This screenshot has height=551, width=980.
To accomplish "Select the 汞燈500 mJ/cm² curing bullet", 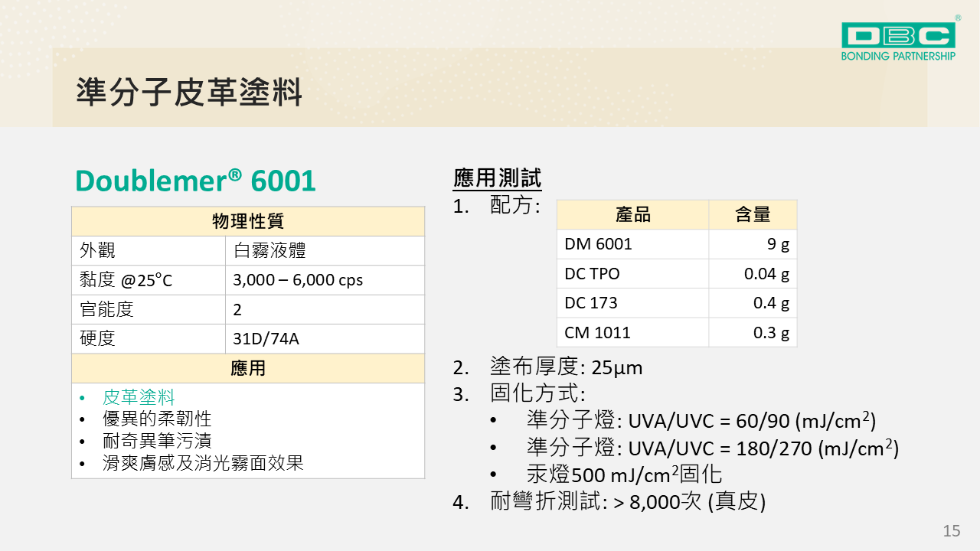I will (624, 474).
